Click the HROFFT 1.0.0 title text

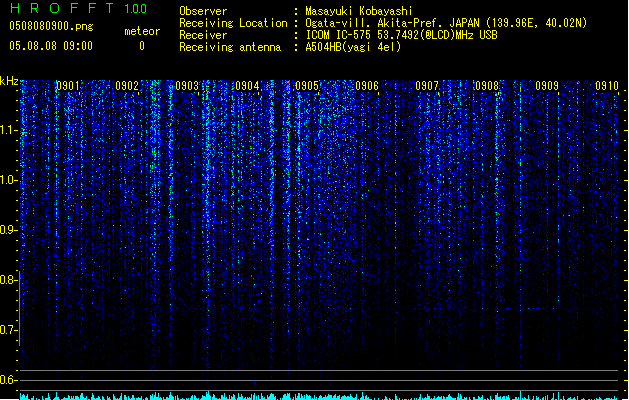point(79,8)
